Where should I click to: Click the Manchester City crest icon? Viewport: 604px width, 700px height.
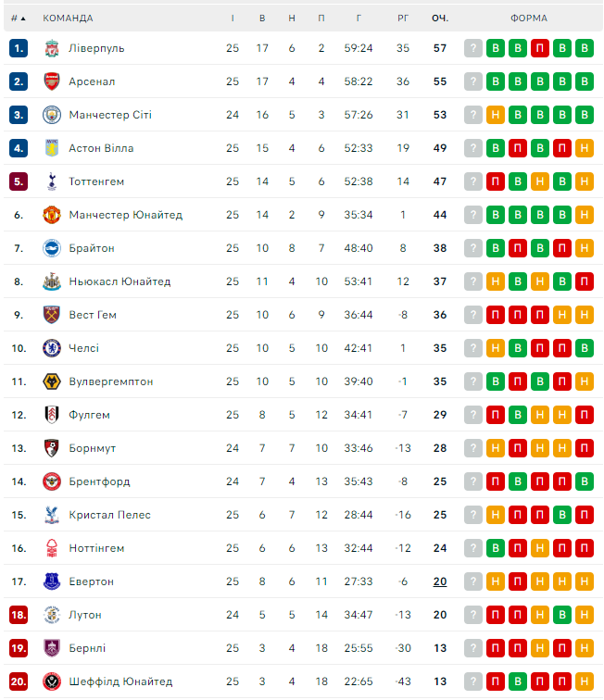tap(51, 115)
